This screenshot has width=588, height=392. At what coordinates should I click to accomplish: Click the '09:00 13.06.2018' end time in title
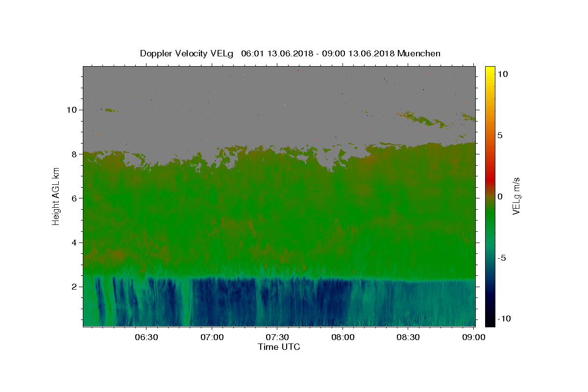click(x=358, y=53)
